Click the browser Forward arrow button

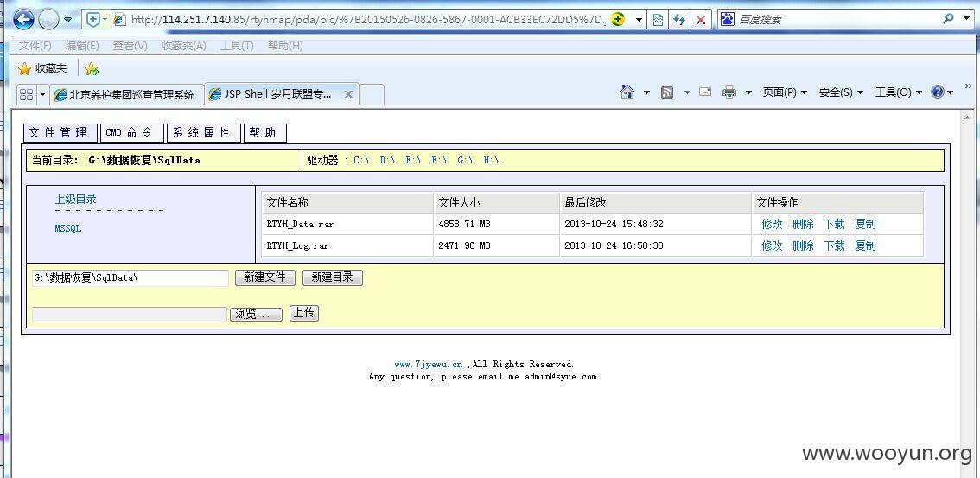[48, 20]
